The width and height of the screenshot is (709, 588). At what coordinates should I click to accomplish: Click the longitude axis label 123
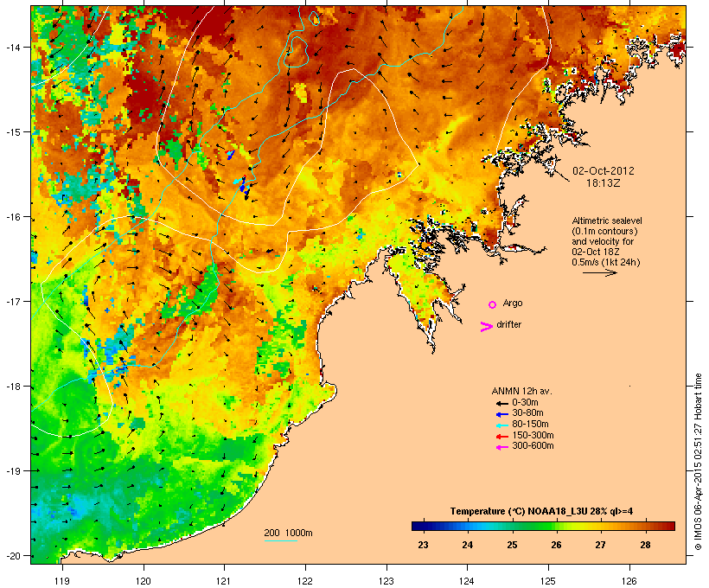pyautogui.click(x=386, y=581)
